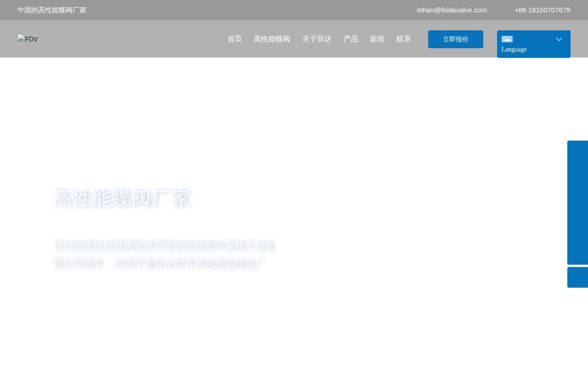Screen dimensions: 588x392
Task: Open the Language selection box
Action: pyautogui.click(x=533, y=44)
